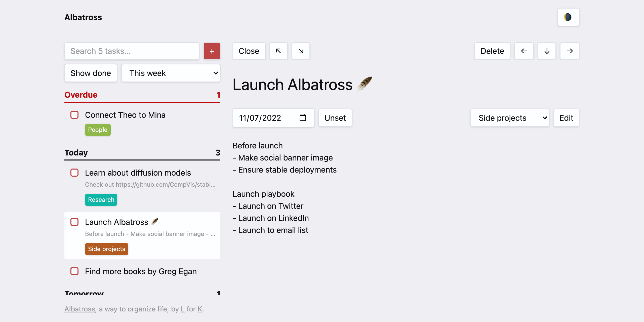Screen dimensions: 644x322
Task: Unset the task due date
Action: [x=335, y=117]
